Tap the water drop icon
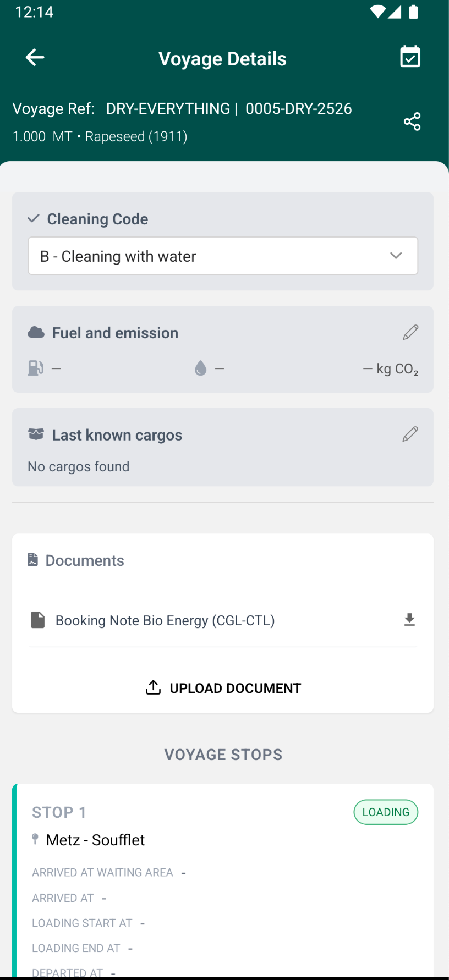Viewport: 449px width, 980px height. pyautogui.click(x=201, y=368)
